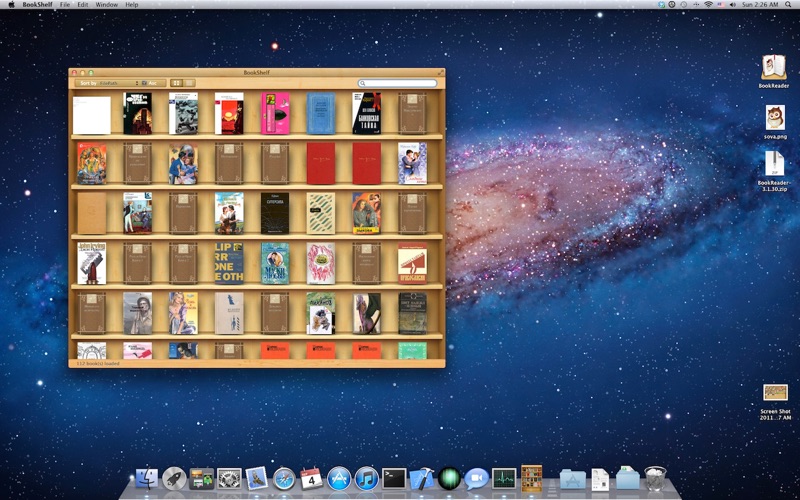
Task: Open the Apple menu
Action: tap(11, 5)
